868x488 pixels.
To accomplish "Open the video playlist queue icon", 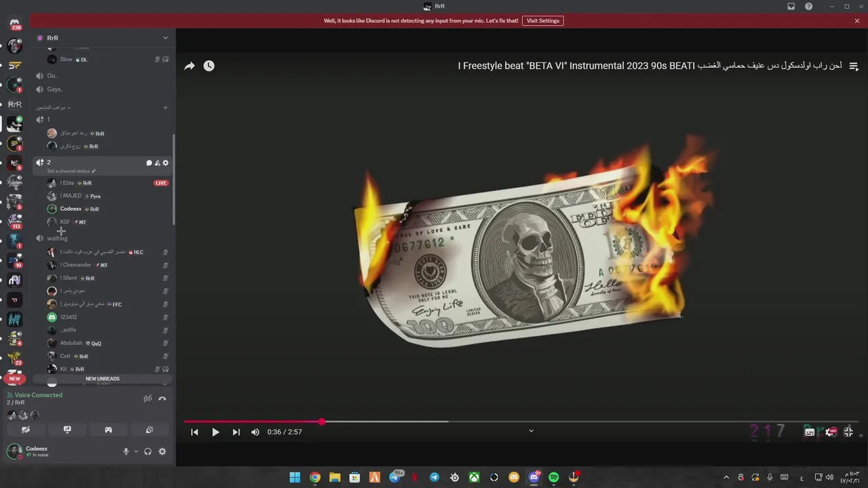I will tap(854, 66).
